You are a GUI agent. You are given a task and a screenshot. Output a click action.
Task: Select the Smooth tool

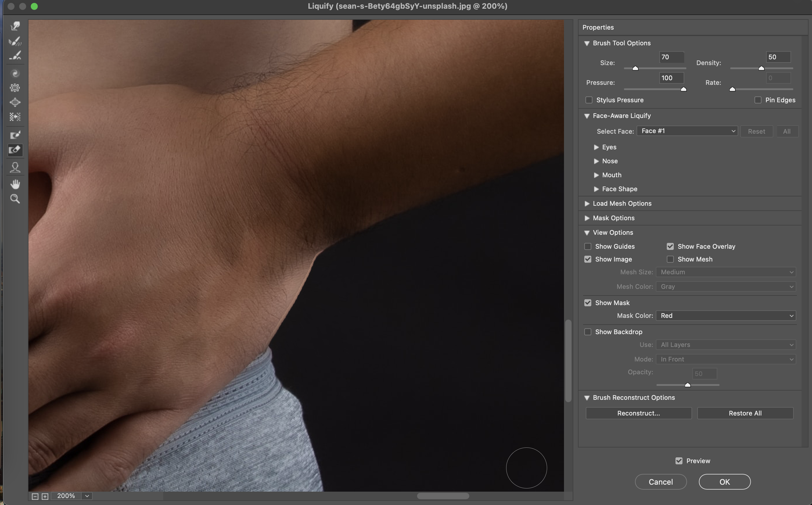point(15,55)
